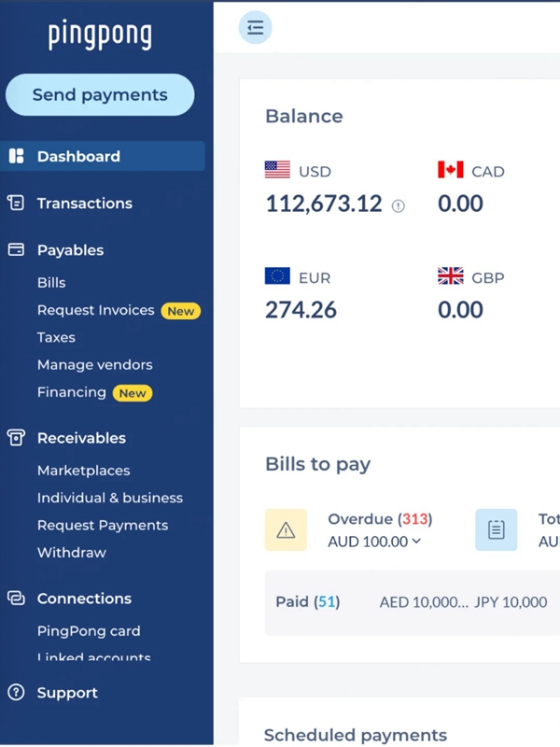Viewport: 560px width, 747px height.
Task: Go to Transactions
Action: 85,204
